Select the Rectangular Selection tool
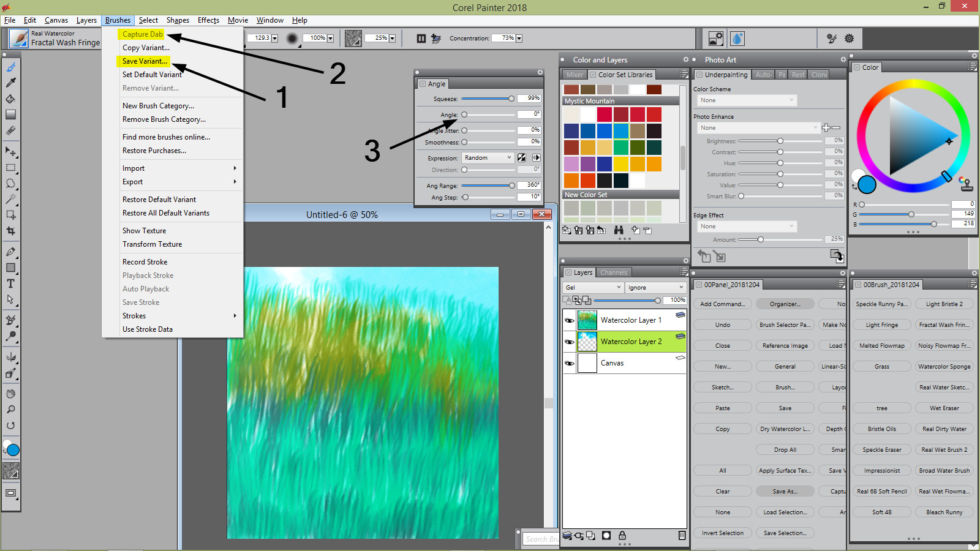Screen dimensions: 980x551 pos(10,167)
